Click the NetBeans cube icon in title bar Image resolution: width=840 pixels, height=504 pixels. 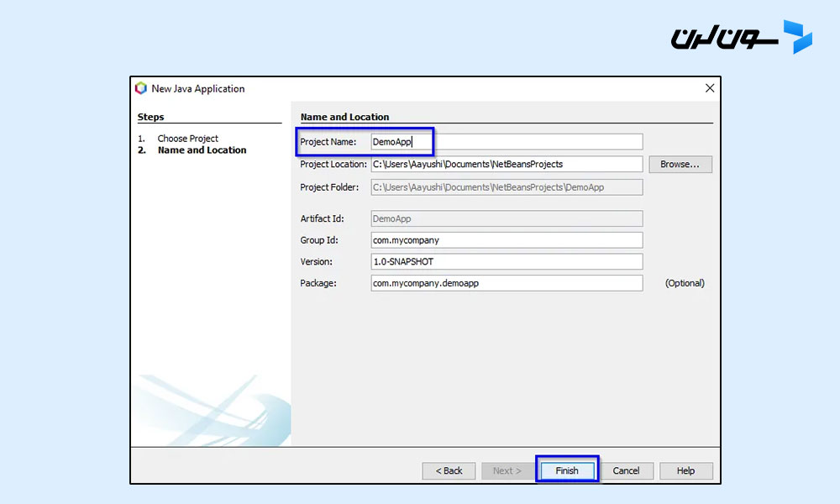[x=141, y=88]
